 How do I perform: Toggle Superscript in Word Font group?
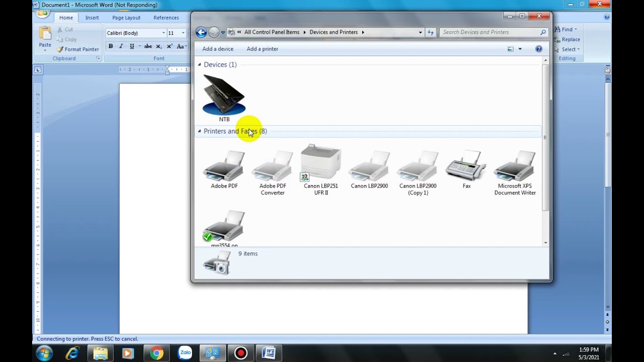pos(170,46)
